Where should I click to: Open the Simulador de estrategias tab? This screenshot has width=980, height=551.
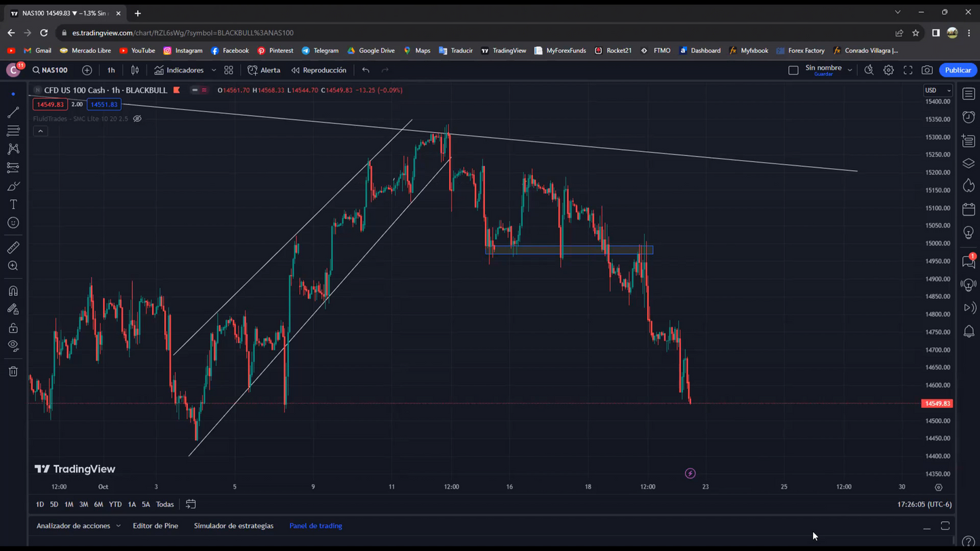click(x=233, y=526)
